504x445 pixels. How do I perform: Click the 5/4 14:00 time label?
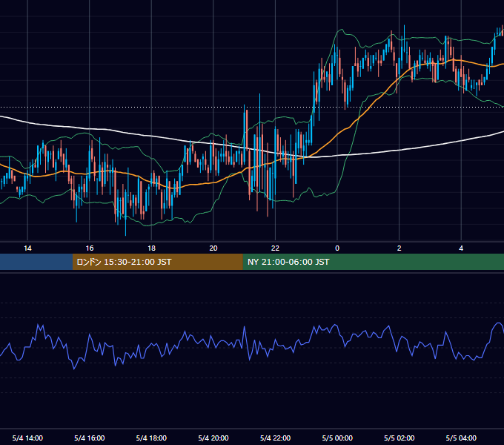[x=27, y=438]
